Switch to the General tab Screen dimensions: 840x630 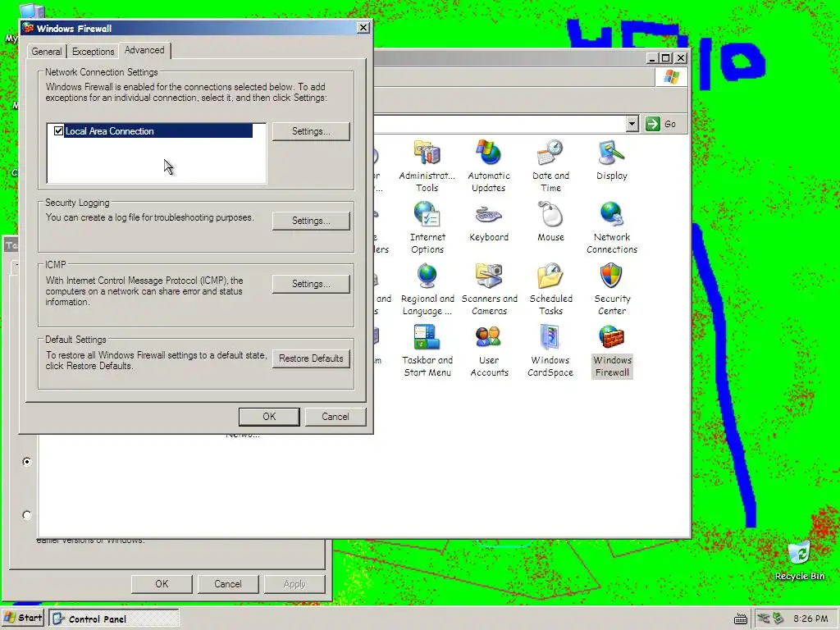pos(47,52)
